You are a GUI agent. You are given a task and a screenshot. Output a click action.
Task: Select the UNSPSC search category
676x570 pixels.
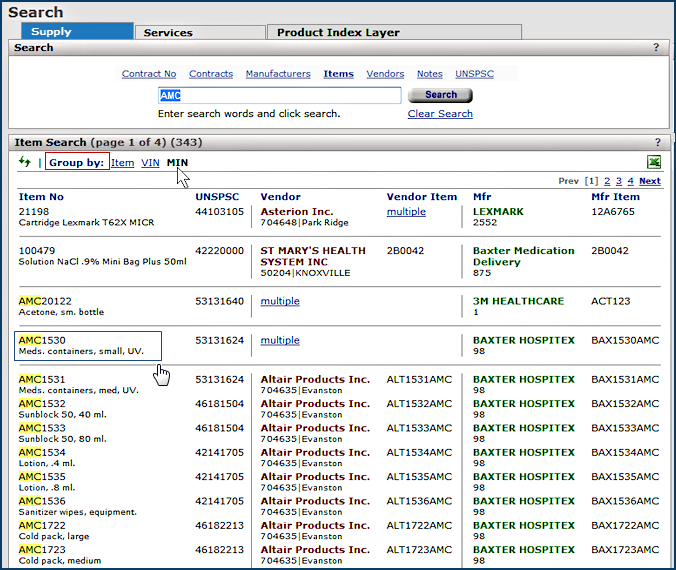[473, 74]
